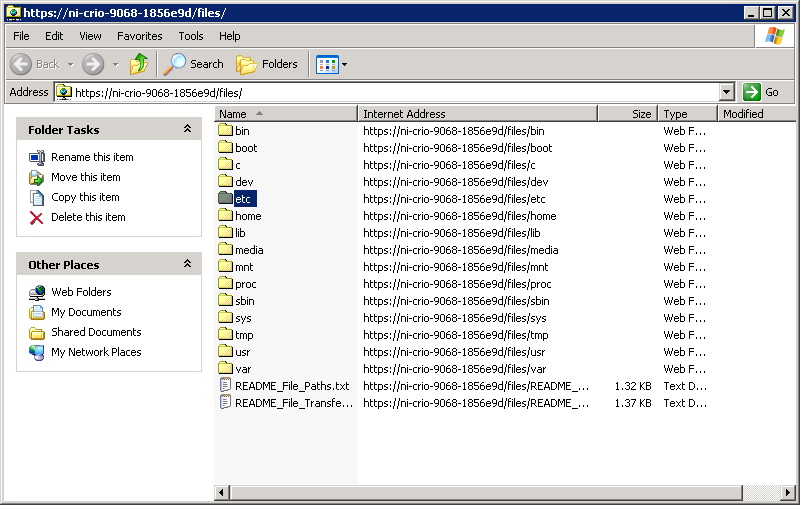Toggle the Folders pane button

click(267, 64)
